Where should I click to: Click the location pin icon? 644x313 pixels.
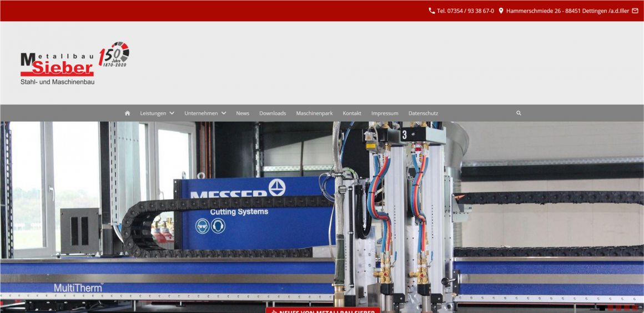(501, 11)
